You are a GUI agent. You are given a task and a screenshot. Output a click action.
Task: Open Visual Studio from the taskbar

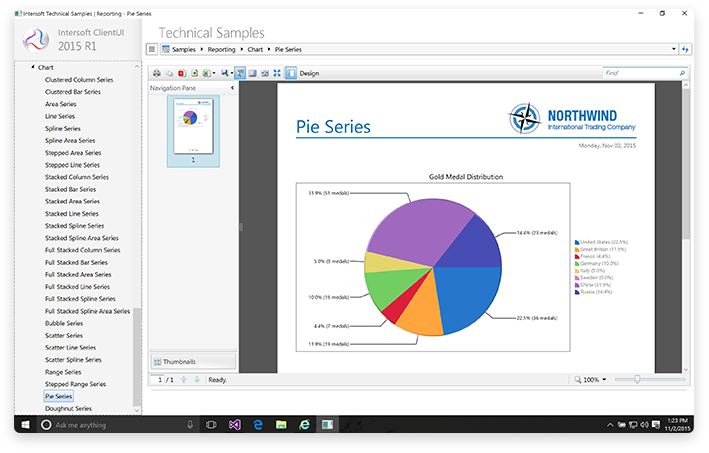[x=234, y=425]
